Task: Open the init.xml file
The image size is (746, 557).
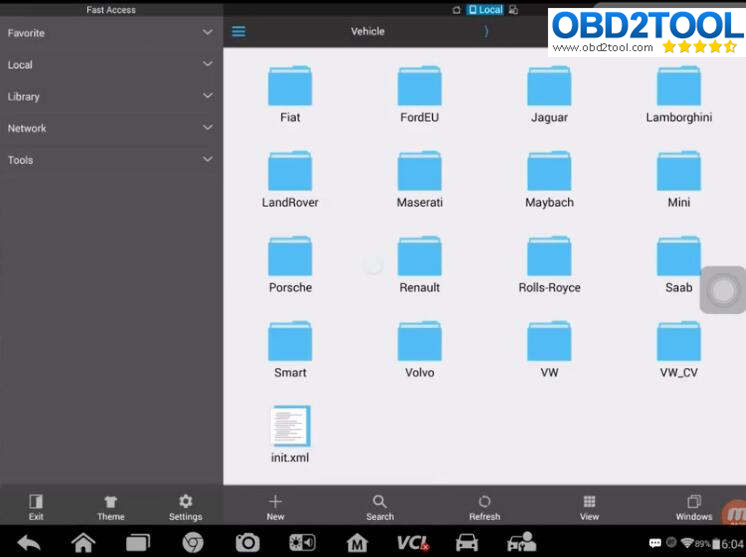Action: [290, 434]
